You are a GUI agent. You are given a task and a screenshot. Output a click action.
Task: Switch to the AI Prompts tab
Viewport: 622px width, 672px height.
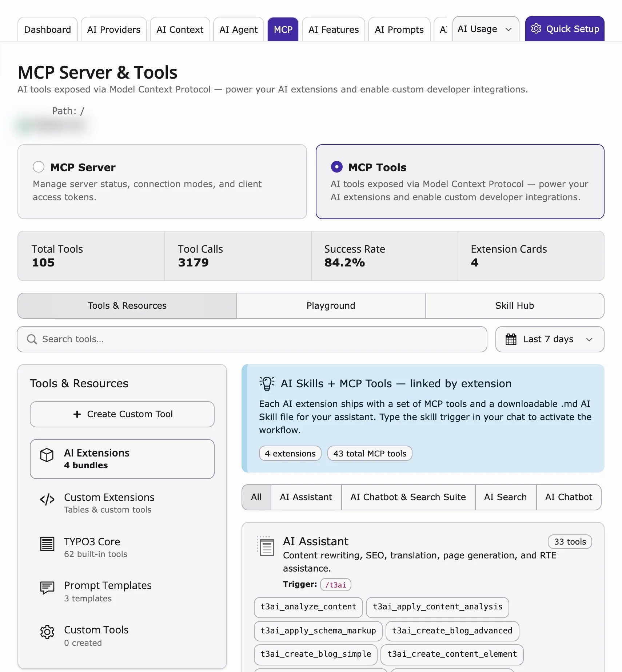[x=399, y=29]
